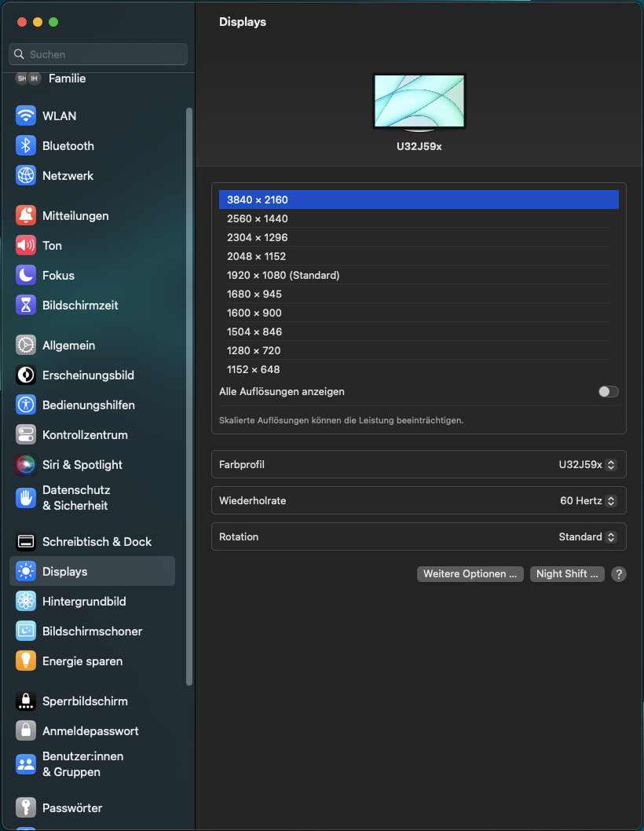Click Bildschirmschoner icon
This screenshot has height=831, width=644.
tap(25, 631)
